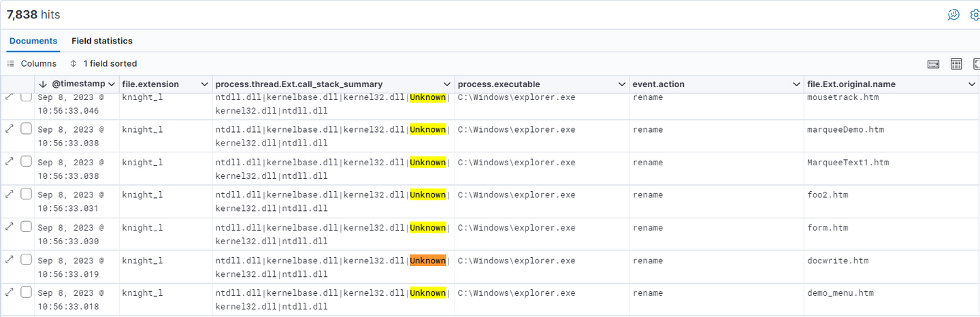
Task: Check the docwrite.htm row checkbox
Action: tap(26, 259)
